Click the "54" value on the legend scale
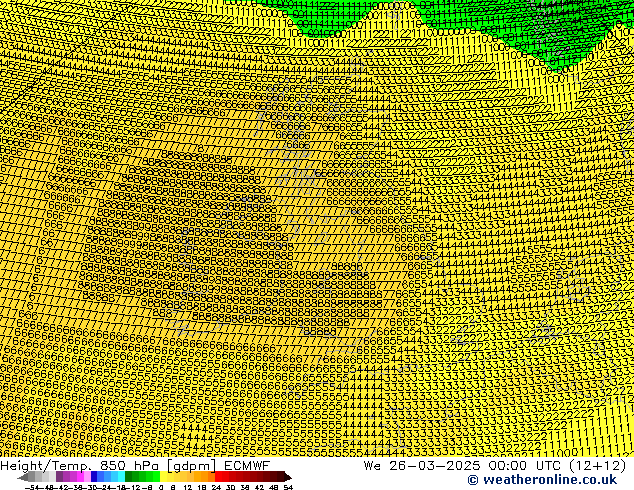 click(288, 488)
